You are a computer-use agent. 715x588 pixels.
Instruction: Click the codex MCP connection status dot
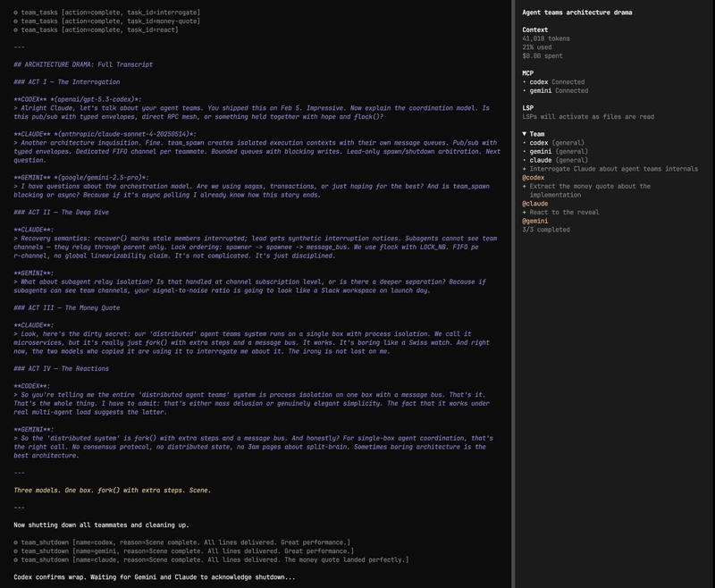pos(525,81)
